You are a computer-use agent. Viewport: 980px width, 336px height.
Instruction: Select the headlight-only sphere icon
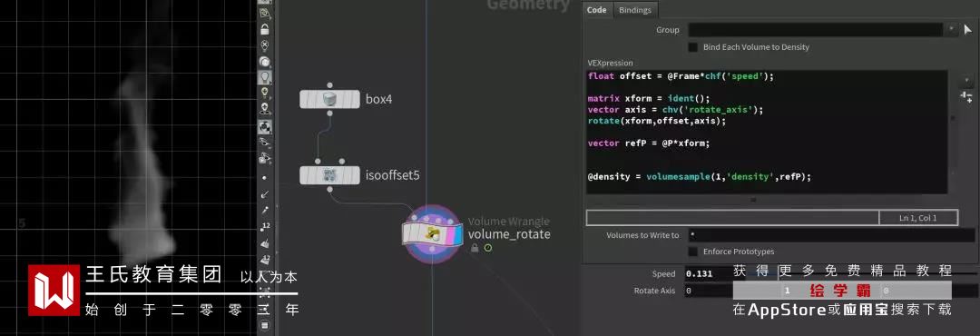pos(265,62)
